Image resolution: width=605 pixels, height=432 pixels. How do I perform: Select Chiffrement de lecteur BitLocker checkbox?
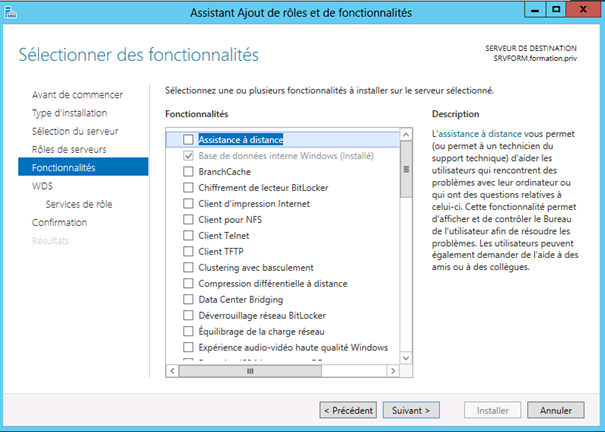(x=188, y=188)
